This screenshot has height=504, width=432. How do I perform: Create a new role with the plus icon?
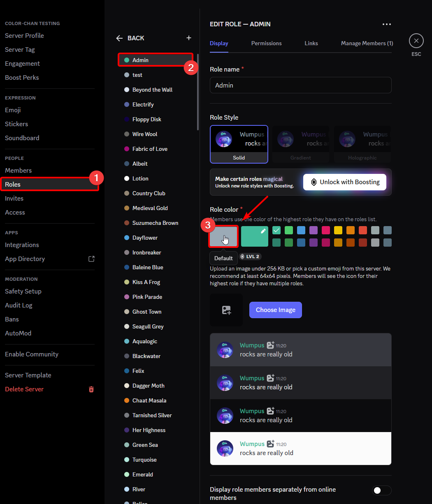tap(188, 37)
